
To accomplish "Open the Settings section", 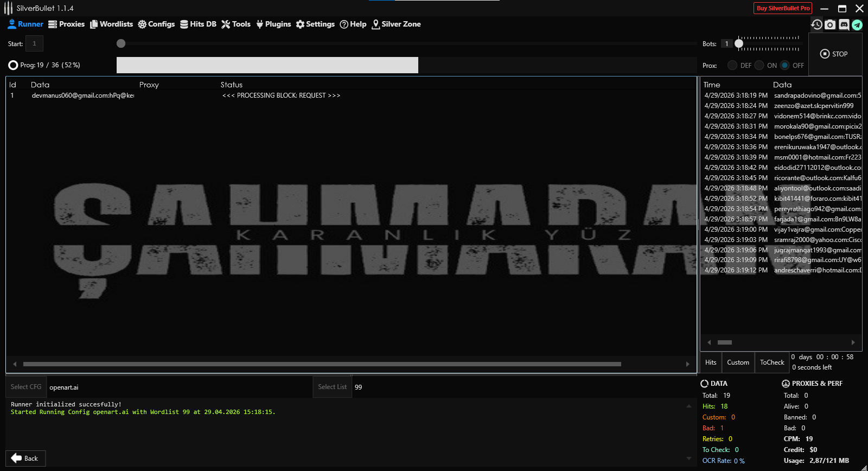I will click(315, 24).
